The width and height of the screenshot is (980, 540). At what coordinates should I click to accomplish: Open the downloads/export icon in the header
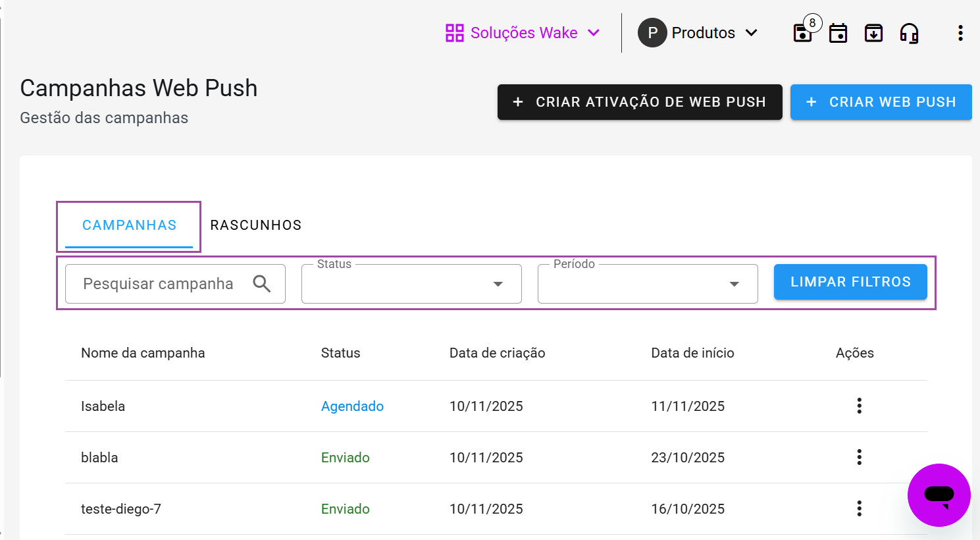pyautogui.click(x=873, y=33)
